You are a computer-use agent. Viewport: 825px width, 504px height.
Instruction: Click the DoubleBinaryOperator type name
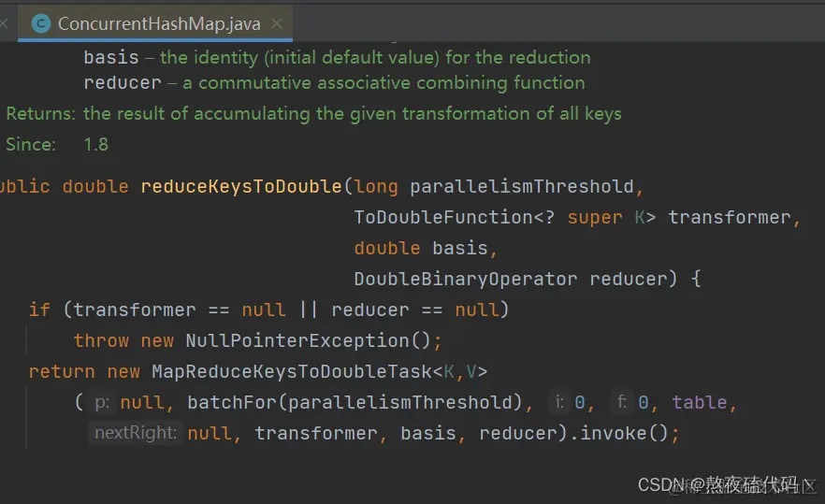(466, 279)
